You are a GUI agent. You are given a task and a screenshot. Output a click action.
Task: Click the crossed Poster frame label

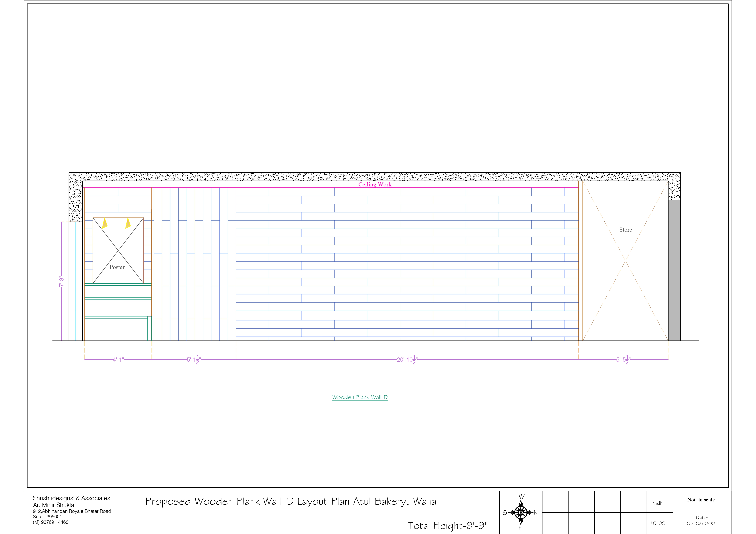click(117, 267)
